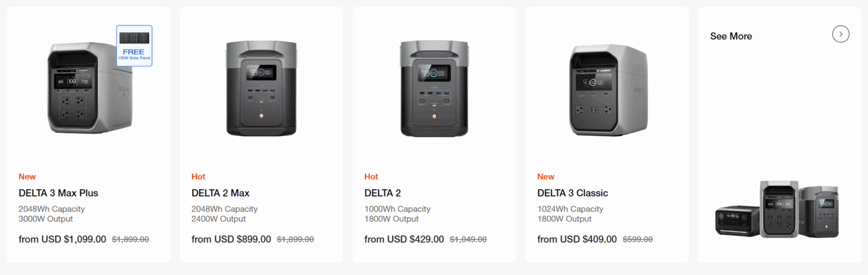View the DELTA 3 Classic product image

pos(607,89)
